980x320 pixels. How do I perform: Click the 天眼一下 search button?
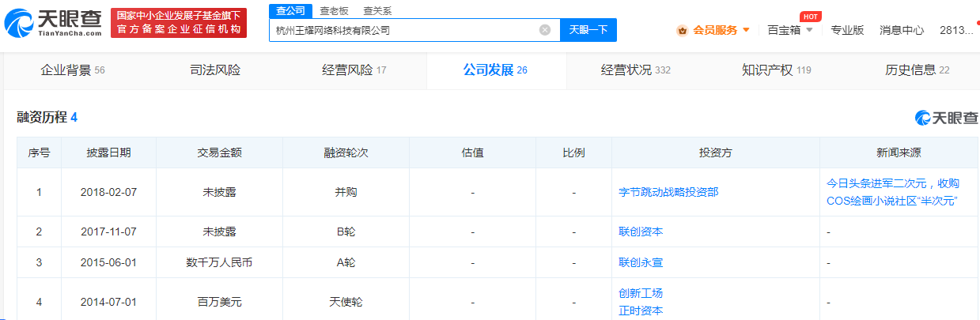[588, 30]
